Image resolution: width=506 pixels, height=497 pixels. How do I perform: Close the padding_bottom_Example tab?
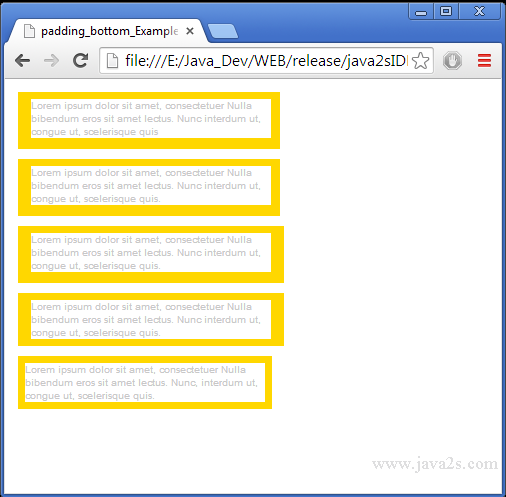click(x=190, y=31)
